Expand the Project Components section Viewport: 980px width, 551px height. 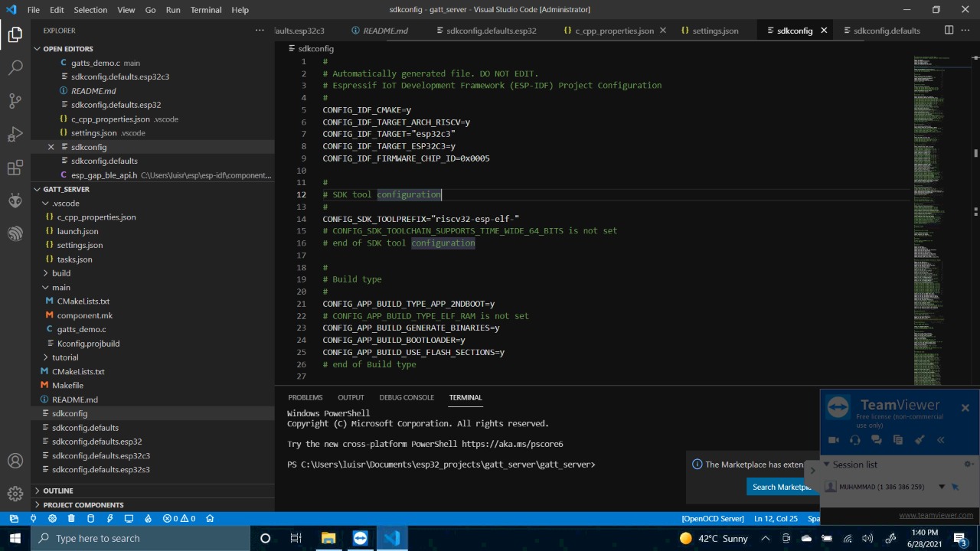[x=37, y=505]
